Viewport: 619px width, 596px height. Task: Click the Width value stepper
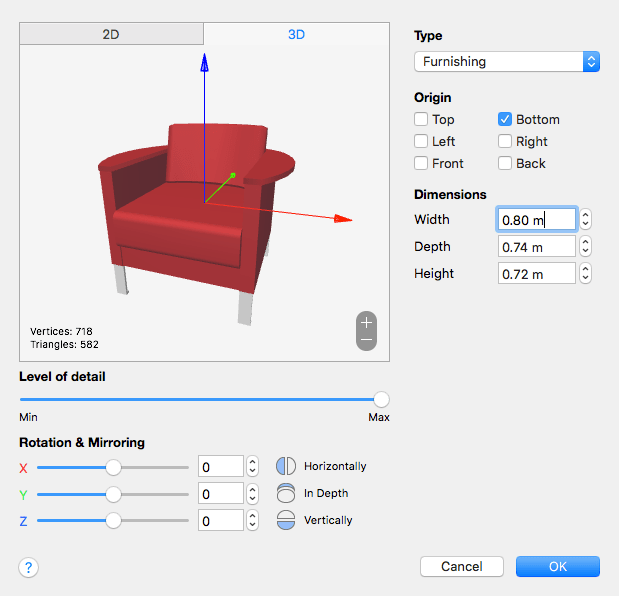pyautogui.click(x=585, y=219)
